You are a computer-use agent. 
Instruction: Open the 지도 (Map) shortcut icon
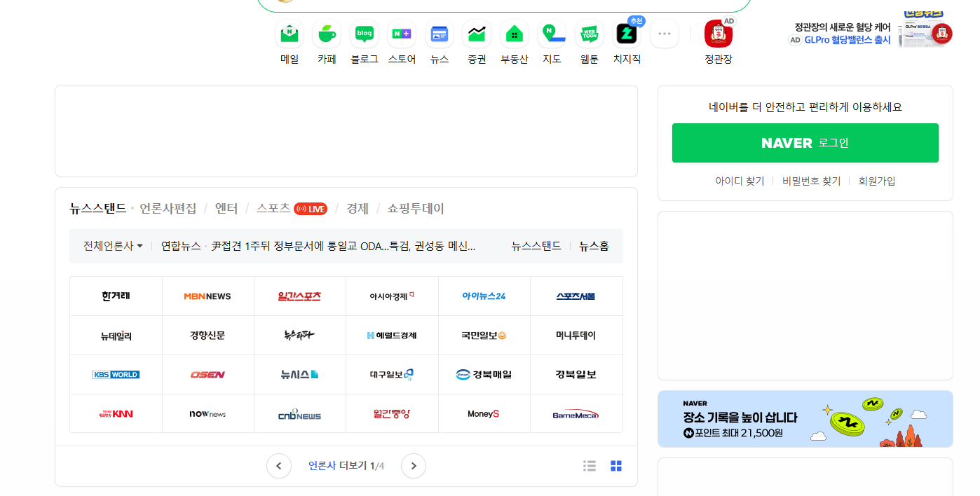[x=552, y=34]
